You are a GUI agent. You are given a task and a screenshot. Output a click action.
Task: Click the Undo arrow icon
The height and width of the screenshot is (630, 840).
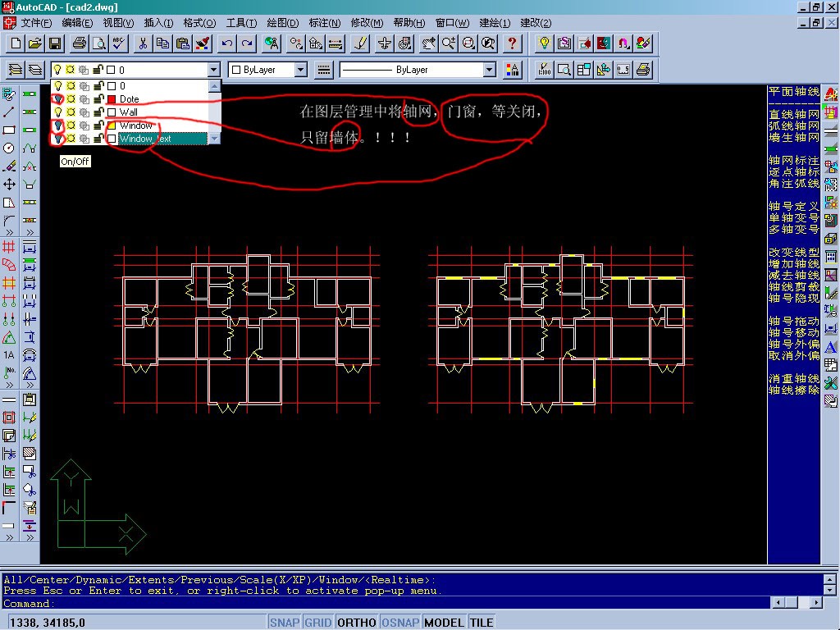pyautogui.click(x=227, y=43)
